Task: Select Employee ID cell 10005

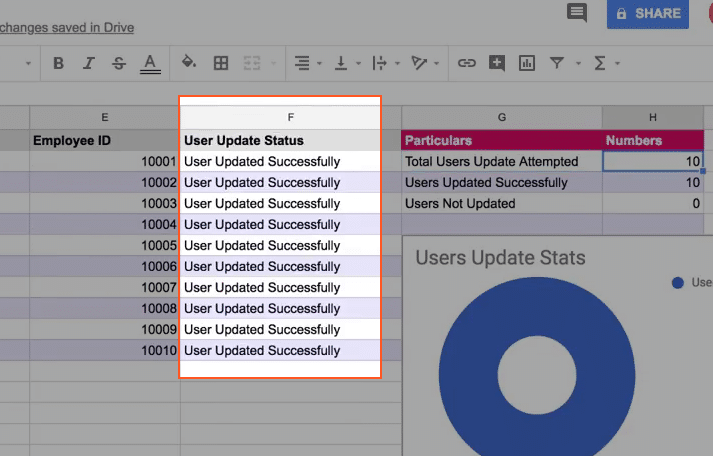Action: point(105,246)
